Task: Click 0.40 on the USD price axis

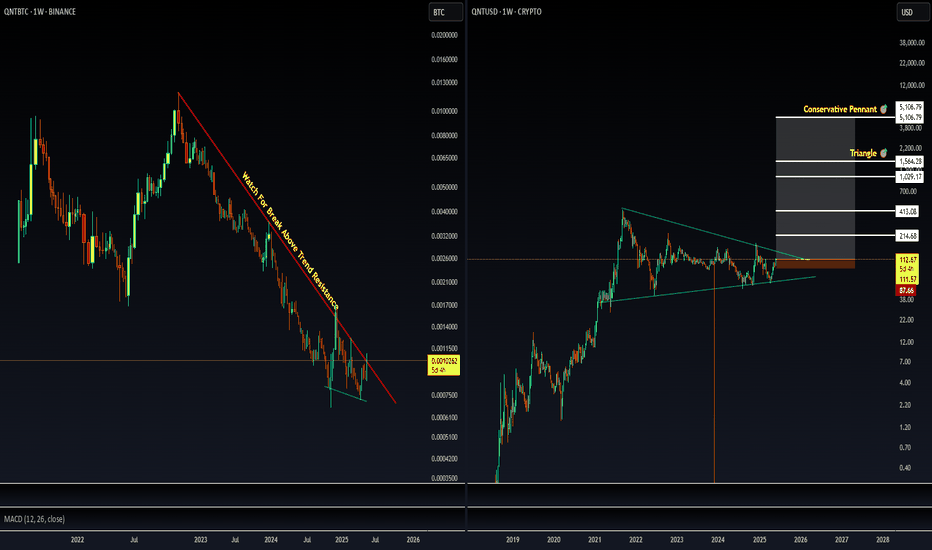Action: pyautogui.click(x=905, y=467)
